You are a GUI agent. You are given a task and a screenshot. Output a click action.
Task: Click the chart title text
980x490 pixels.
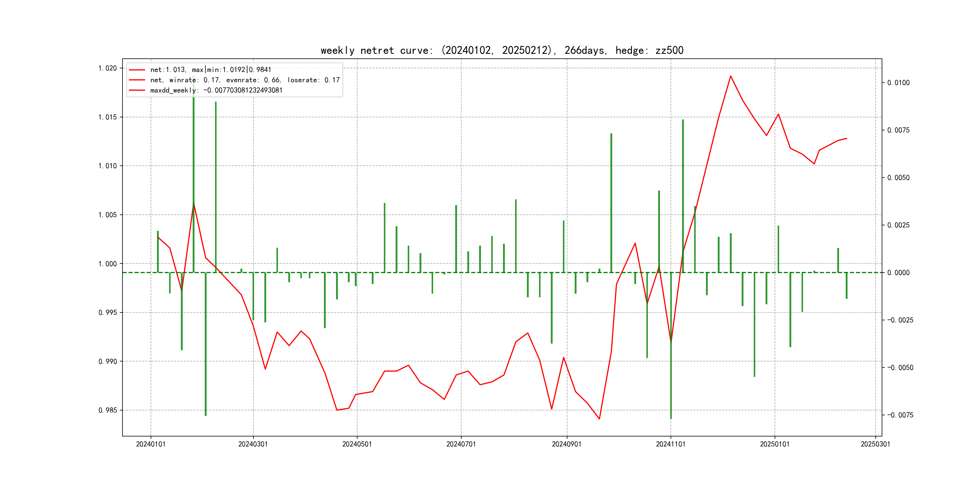[x=502, y=50]
